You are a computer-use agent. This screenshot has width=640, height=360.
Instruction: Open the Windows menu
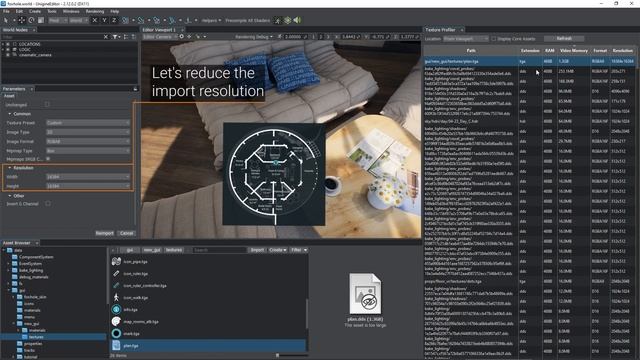[x=71, y=11]
